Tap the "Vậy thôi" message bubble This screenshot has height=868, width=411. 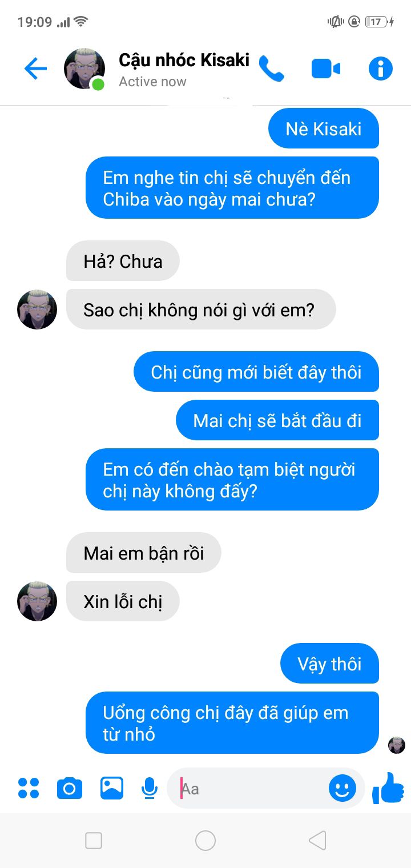pos(330,664)
